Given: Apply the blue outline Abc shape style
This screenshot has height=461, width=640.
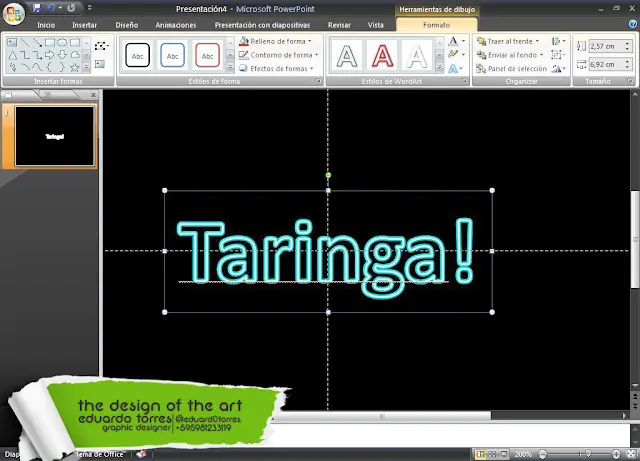Looking at the screenshot, I should pyautogui.click(x=172, y=55).
